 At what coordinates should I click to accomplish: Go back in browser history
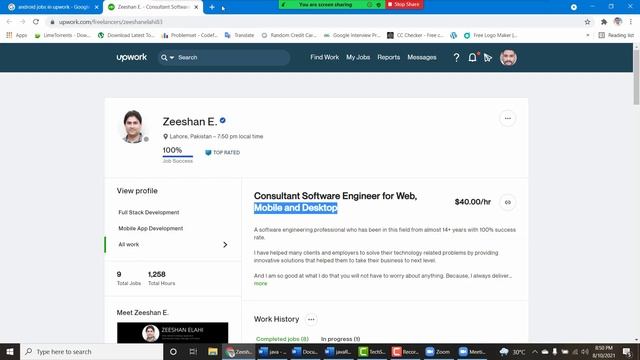click(x=9, y=22)
